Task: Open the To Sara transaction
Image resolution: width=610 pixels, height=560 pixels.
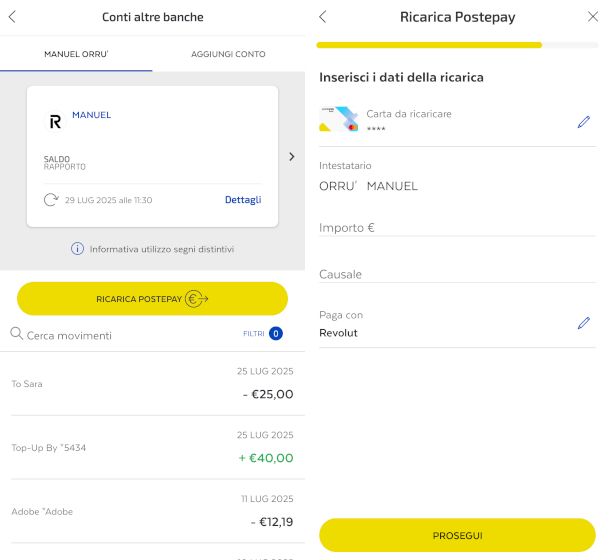Action: tap(152, 384)
